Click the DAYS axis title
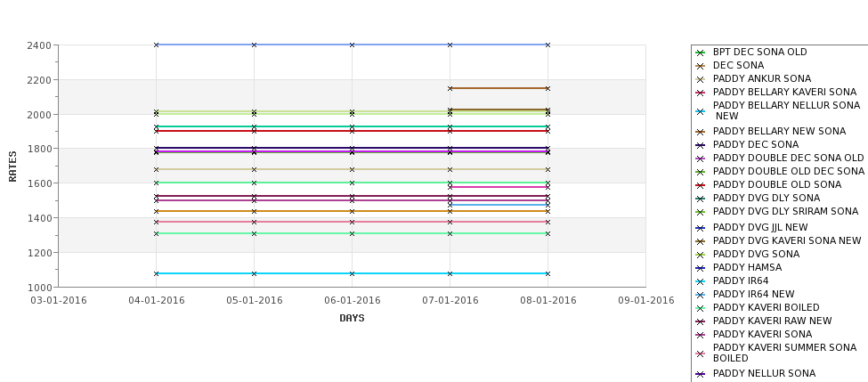The image size is (868, 382). click(x=352, y=318)
